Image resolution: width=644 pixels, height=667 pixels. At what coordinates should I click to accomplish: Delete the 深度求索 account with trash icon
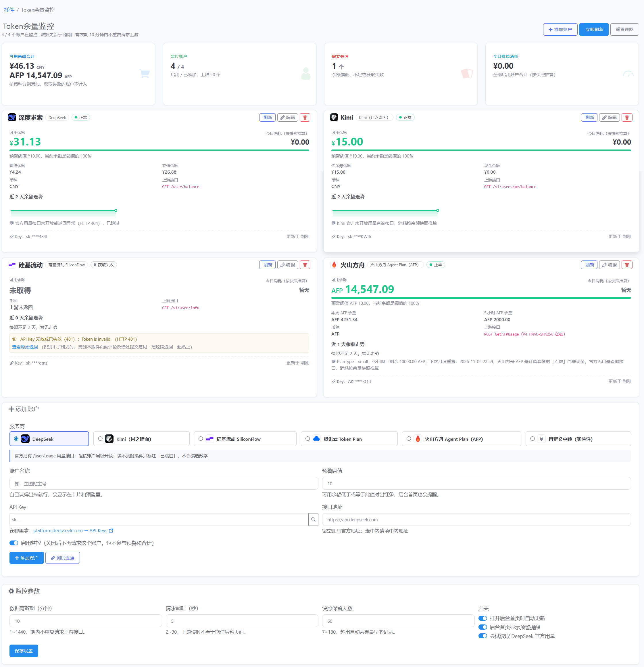(x=305, y=117)
